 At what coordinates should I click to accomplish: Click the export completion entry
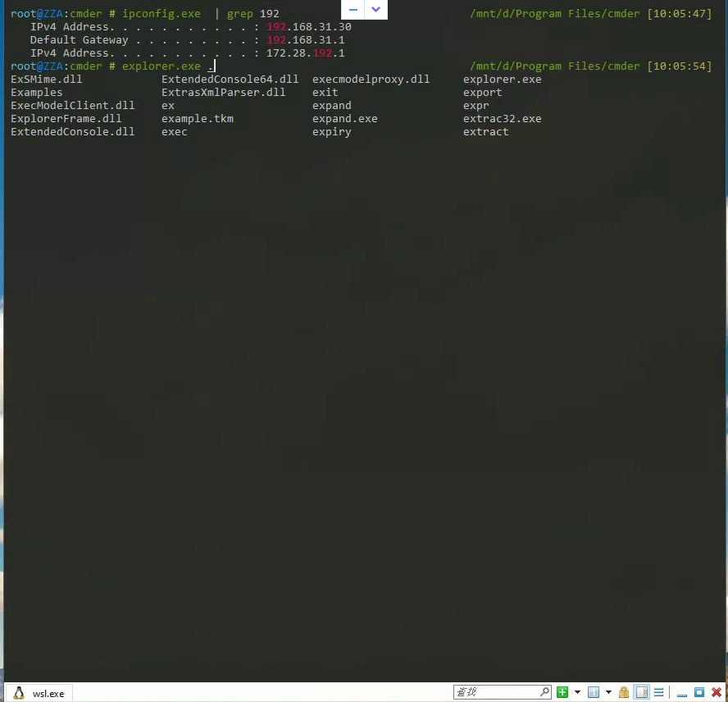tap(482, 93)
